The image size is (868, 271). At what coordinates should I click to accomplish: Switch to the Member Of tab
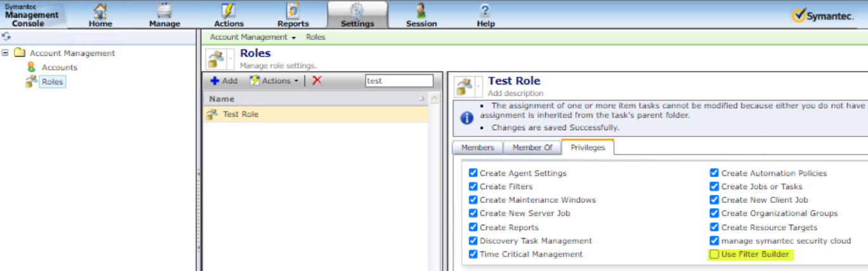point(532,147)
